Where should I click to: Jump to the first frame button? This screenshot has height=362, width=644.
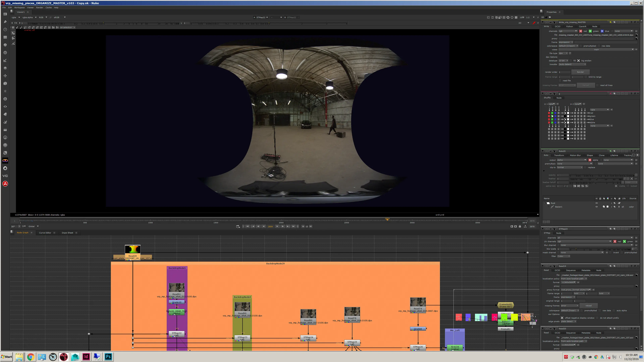pos(248,226)
